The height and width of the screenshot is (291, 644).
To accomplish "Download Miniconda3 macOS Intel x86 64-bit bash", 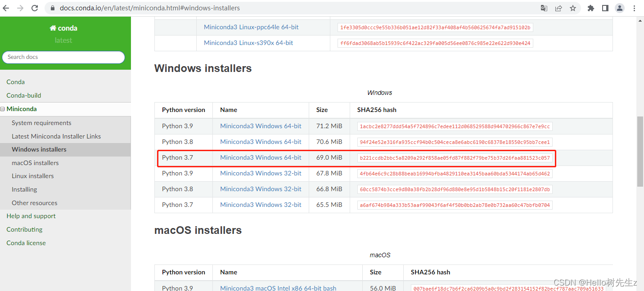I will [x=278, y=288].
